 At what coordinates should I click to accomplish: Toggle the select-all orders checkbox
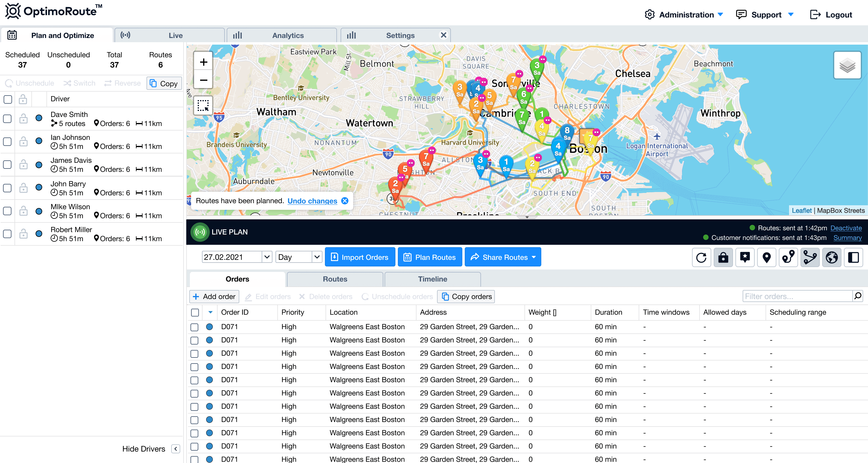point(195,312)
